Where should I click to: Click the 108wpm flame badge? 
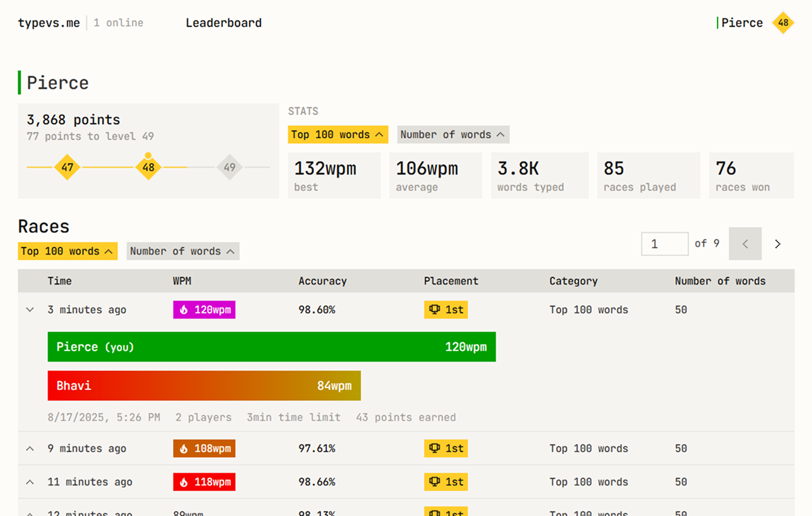coord(204,448)
